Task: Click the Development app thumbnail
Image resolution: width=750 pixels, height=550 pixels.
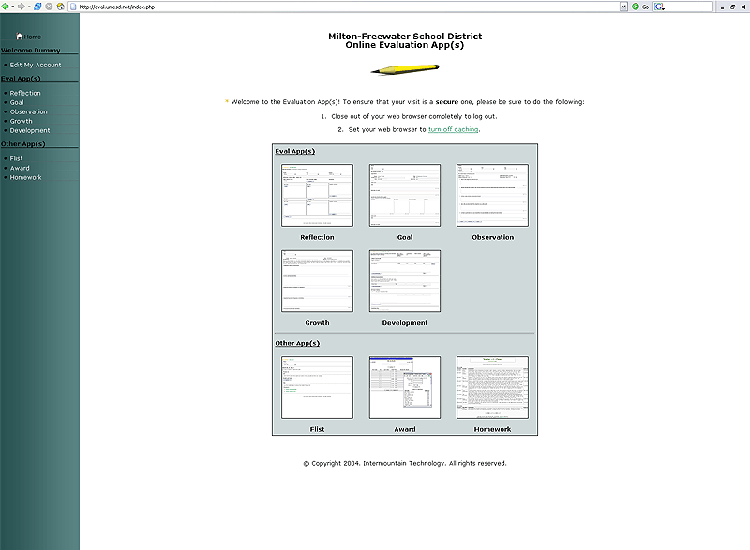Action: click(405, 281)
